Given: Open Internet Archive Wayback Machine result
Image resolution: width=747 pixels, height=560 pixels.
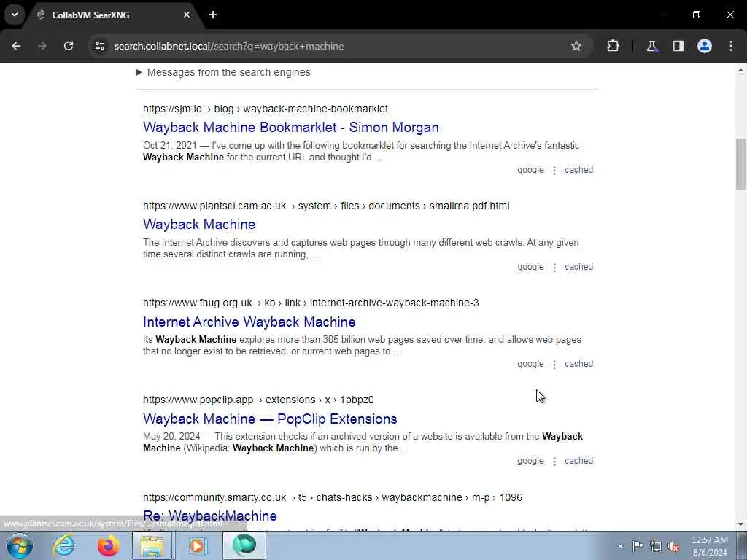Looking at the screenshot, I should (x=249, y=322).
